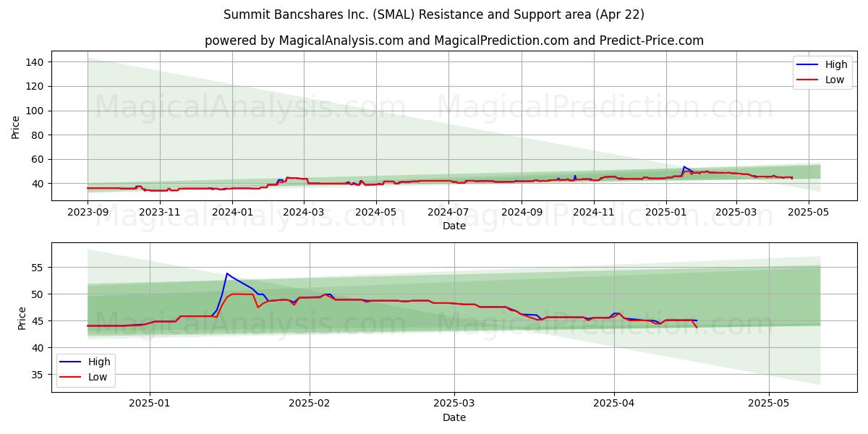The image size is (868, 434).
Task: Click the '2025-05' tick label on top chart
Action: [809, 213]
